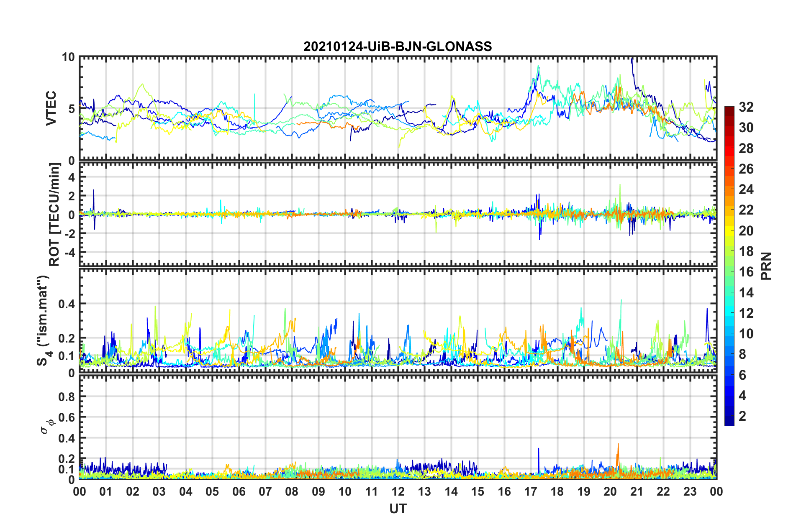
Task: Click the S4 ("ism.mat") axis label
Action: 44,320
